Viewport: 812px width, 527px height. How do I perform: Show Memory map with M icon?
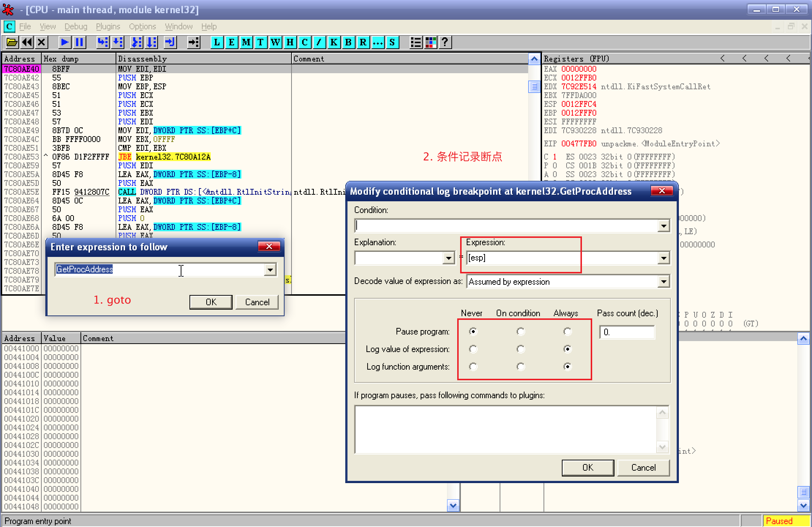[246, 42]
